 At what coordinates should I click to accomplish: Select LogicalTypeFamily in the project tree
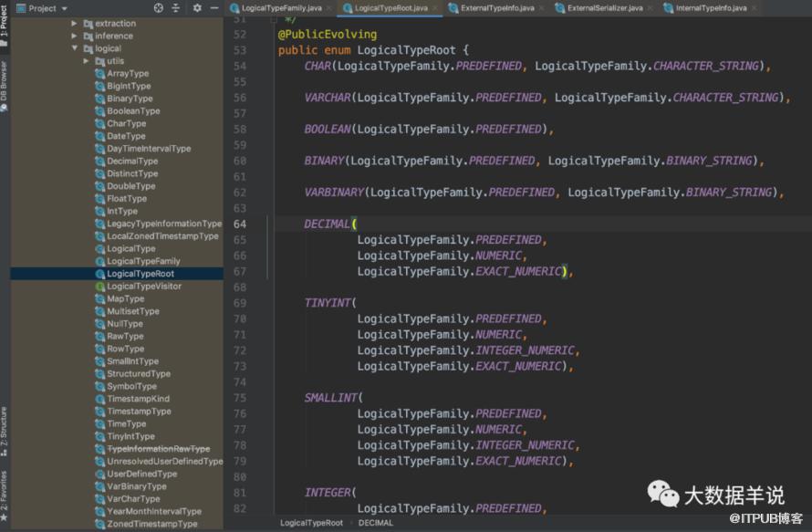click(x=143, y=261)
